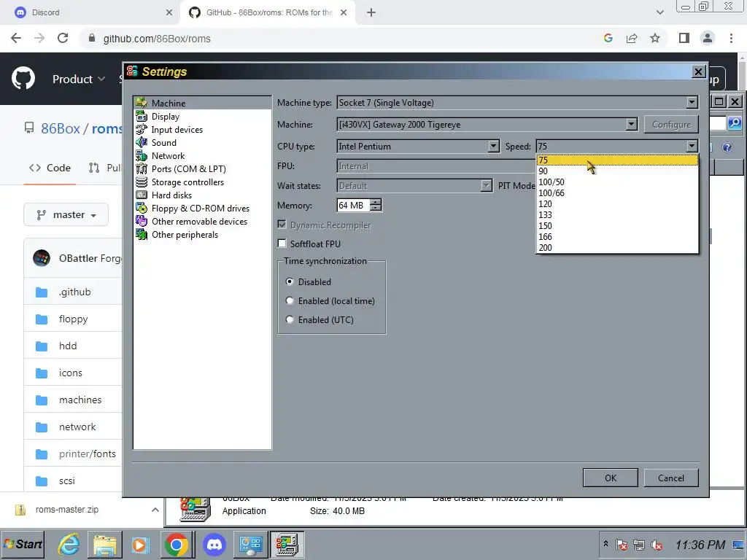Open the GitHub Code tab
Viewport: 747px width, 560px height.
pyautogui.click(x=50, y=168)
